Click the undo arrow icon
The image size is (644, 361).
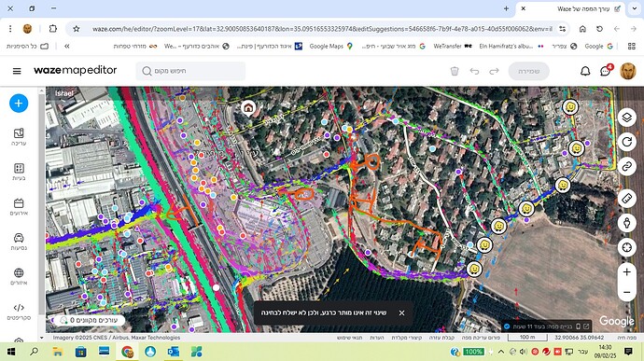474,71
